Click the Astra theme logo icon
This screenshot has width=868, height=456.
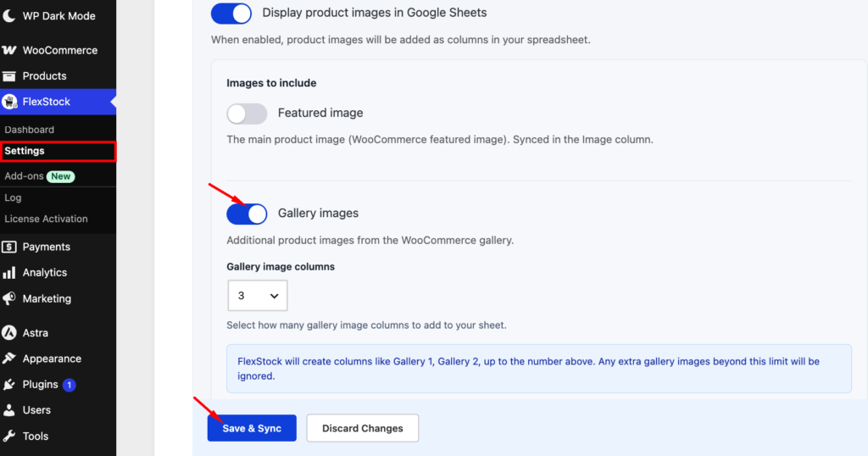tap(8, 332)
